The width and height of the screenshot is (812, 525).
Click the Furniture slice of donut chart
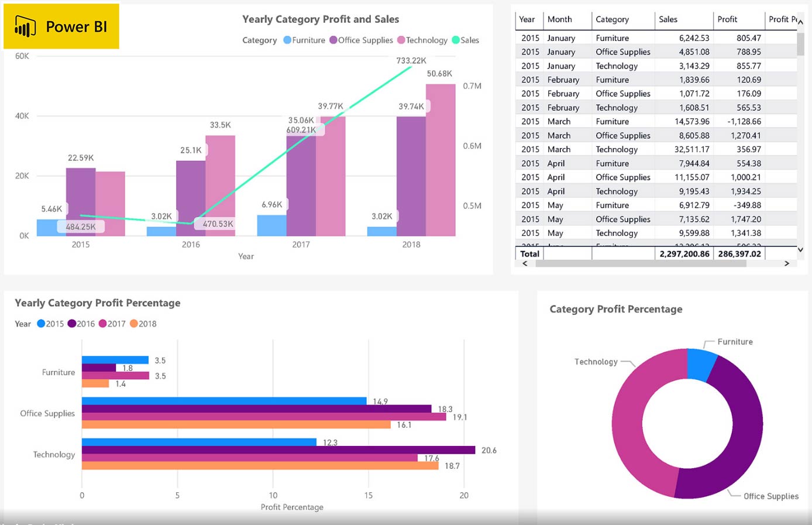(x=701, y=365)
